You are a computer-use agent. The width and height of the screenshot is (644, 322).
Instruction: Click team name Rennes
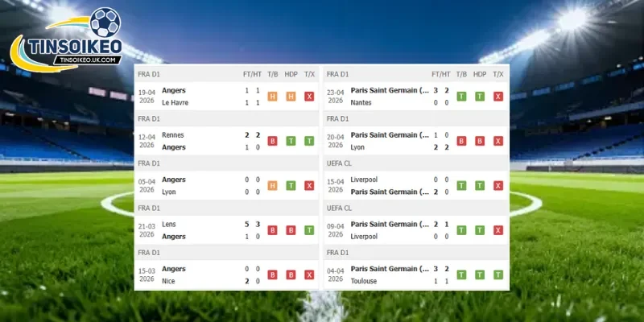tap(173, 135)
